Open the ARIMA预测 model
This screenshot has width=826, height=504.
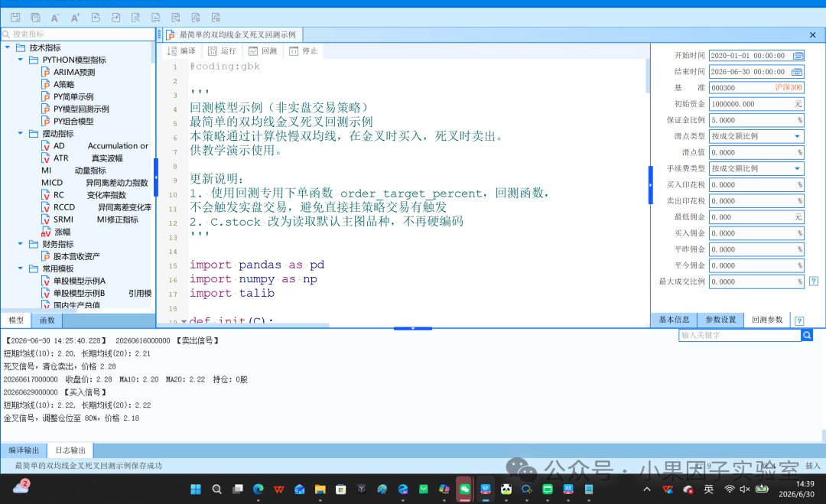(x=69, y=72)
